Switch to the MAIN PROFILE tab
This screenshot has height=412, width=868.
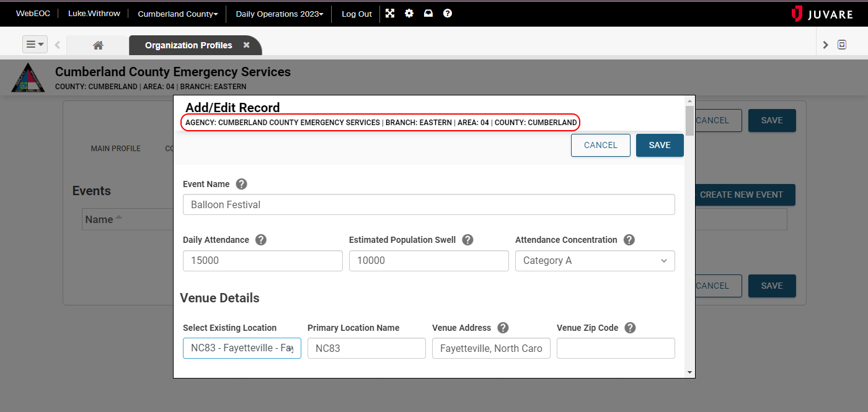(x=115, y=149)
